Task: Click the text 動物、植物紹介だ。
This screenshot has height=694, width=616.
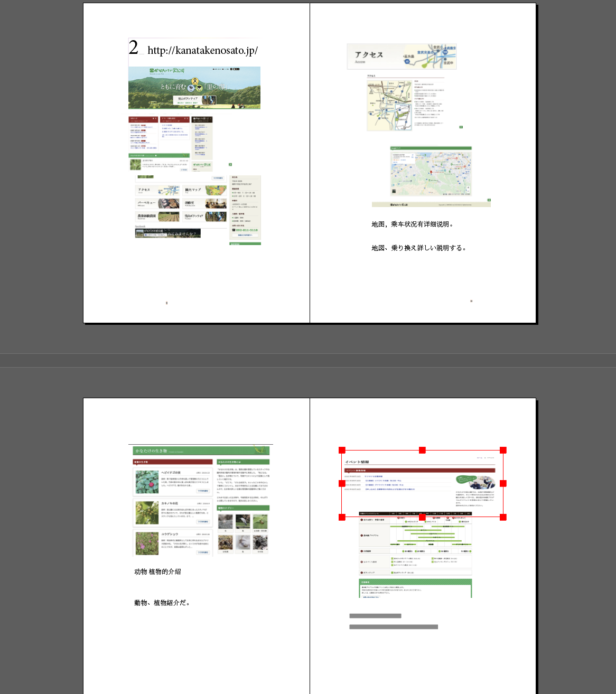Action: pos(162,603)
